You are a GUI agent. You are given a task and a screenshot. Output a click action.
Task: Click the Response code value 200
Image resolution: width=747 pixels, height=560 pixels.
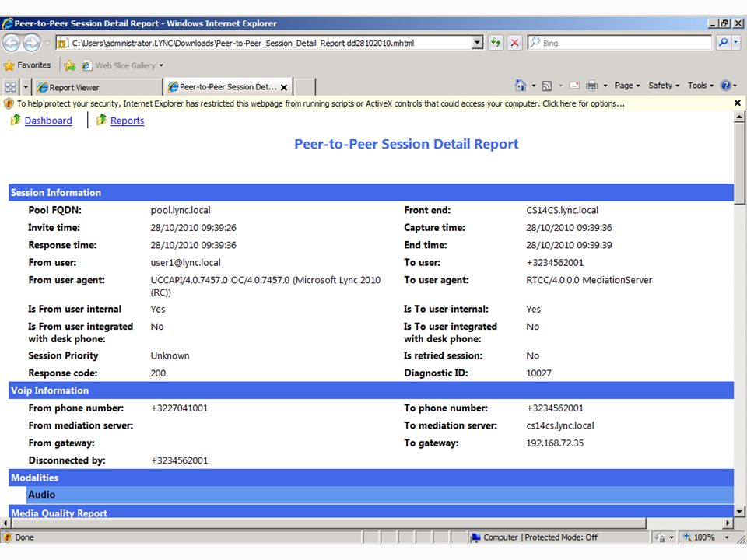(158, 373)
